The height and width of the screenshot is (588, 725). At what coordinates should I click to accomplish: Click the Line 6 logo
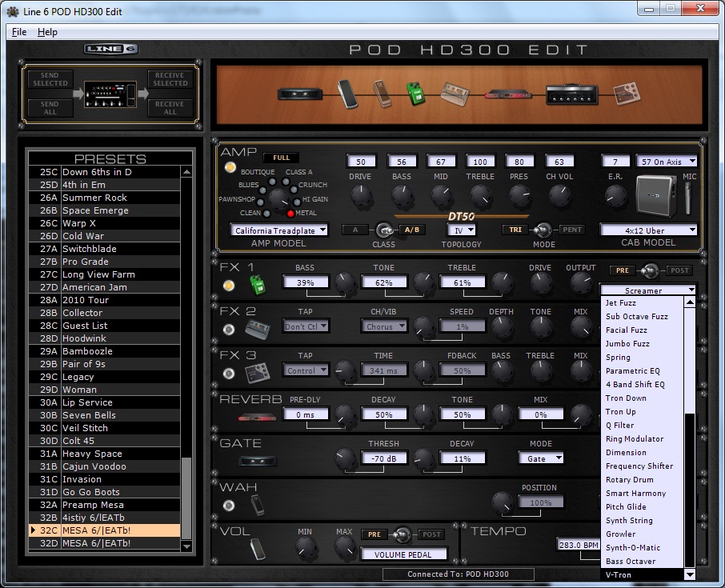pyautogui.click(x=111, y=49)
